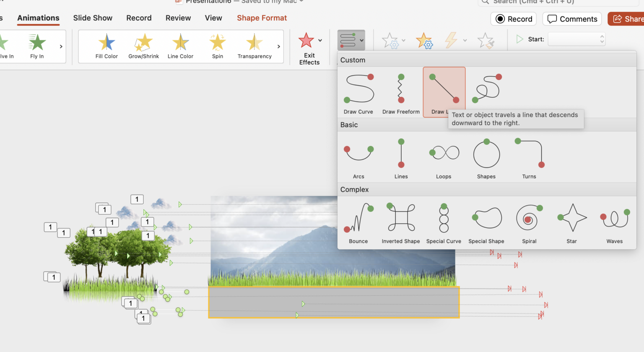The image size is (644, 352).
Task: Choose the Lines motion path
Action: 401,158
